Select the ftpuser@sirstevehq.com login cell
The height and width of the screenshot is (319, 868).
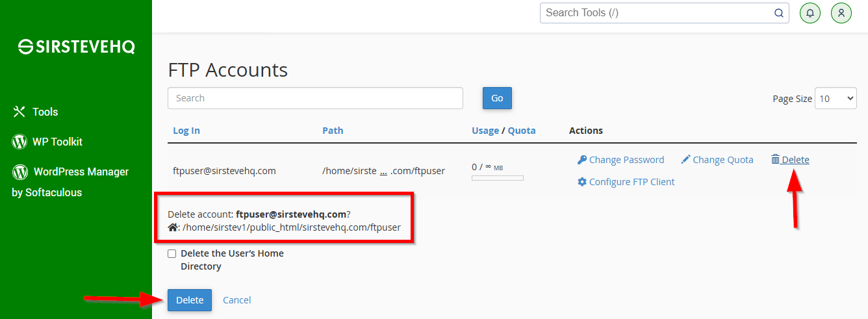224,171
